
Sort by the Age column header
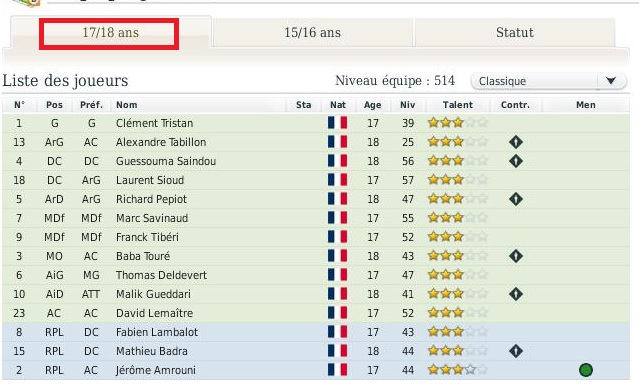click(x=372, y=105)
